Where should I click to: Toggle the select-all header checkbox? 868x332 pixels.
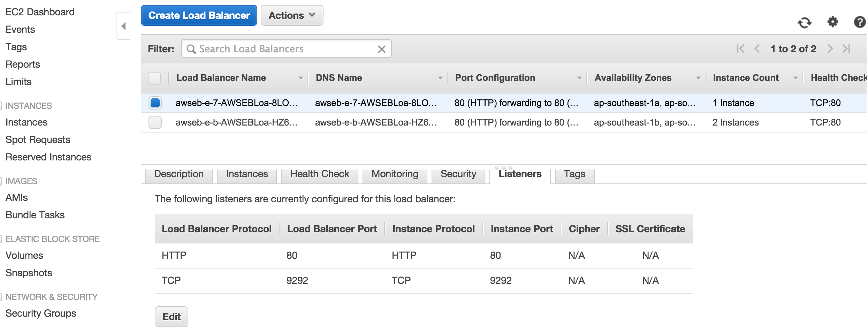coord(154,78)
